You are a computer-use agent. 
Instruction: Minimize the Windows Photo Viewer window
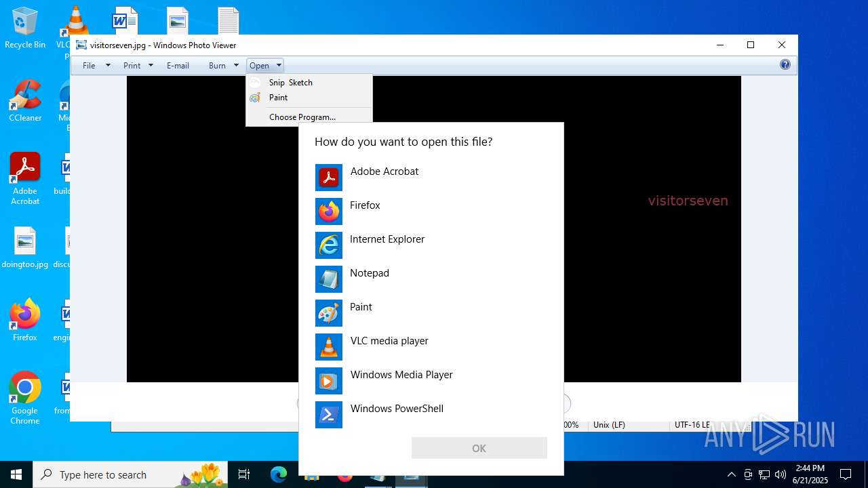point(719,45)
